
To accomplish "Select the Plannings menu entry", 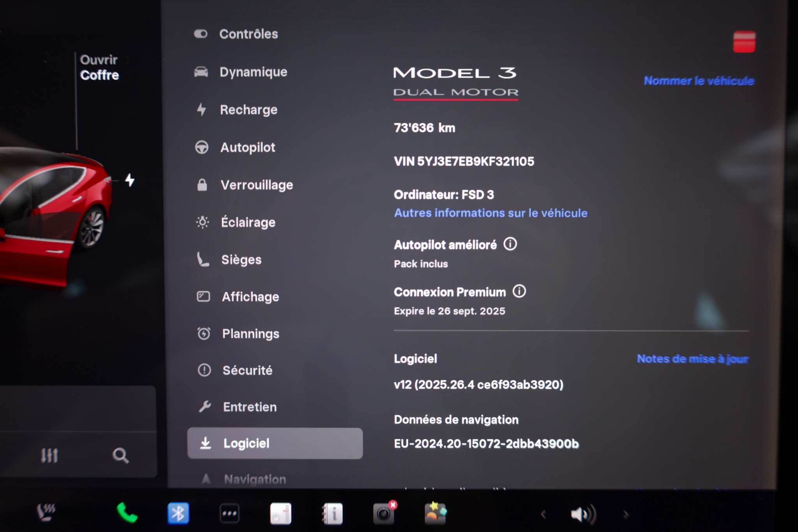I will click(251, 334).
